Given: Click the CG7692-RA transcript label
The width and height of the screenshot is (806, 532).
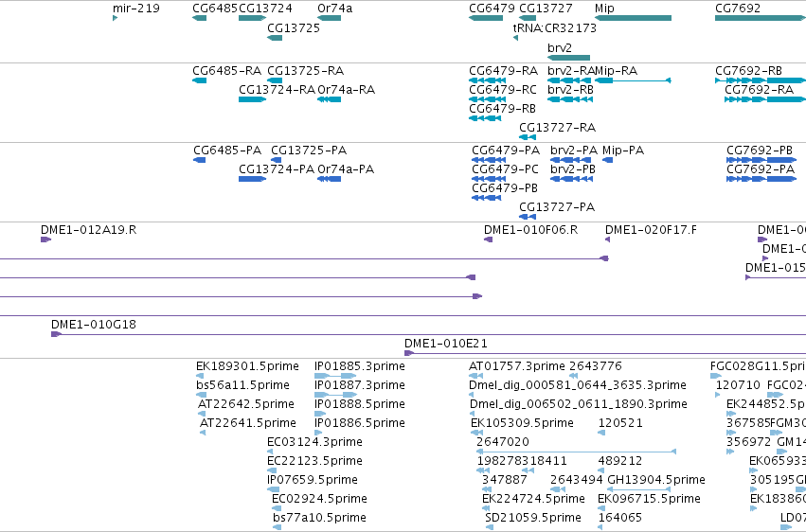Looking at the screenshot, I should coord(760,89).
